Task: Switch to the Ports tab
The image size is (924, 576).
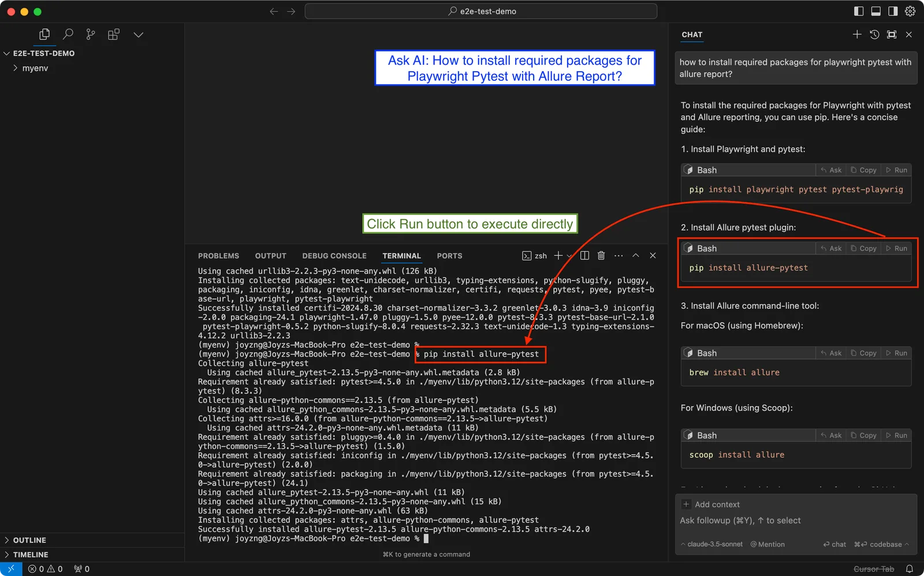Action: (449, 256)
